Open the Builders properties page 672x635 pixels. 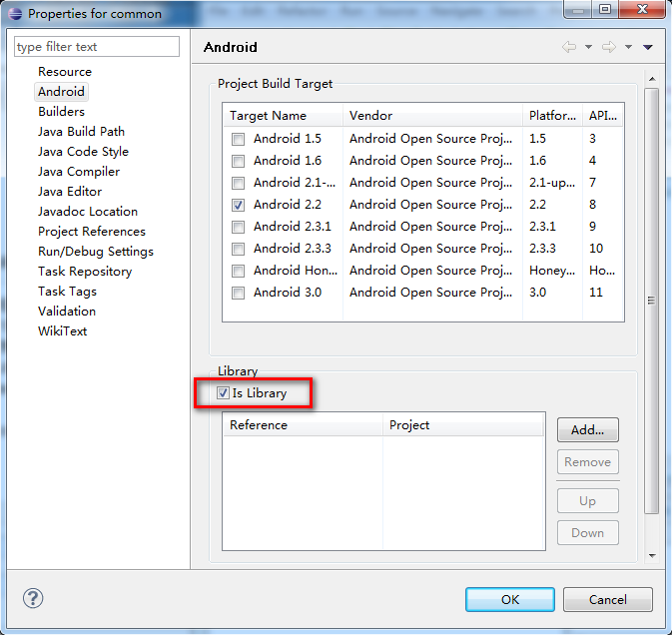click(x=61, y=112)
